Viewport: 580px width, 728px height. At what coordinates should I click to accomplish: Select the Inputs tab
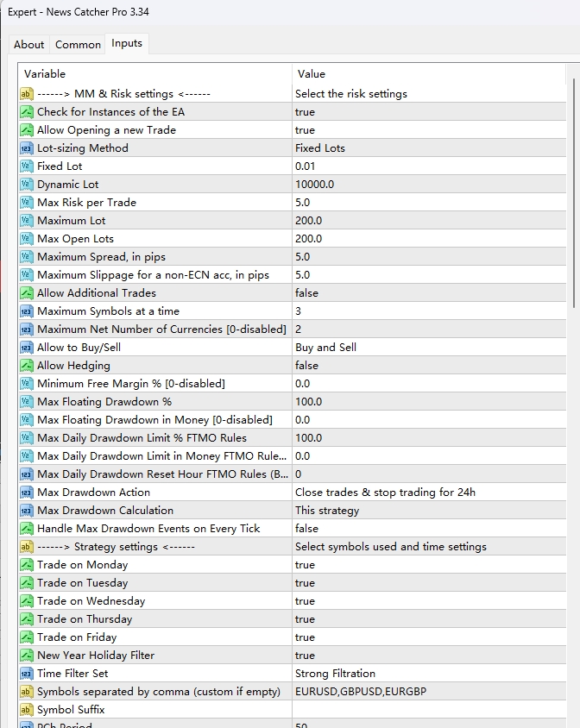click(126, 43)
